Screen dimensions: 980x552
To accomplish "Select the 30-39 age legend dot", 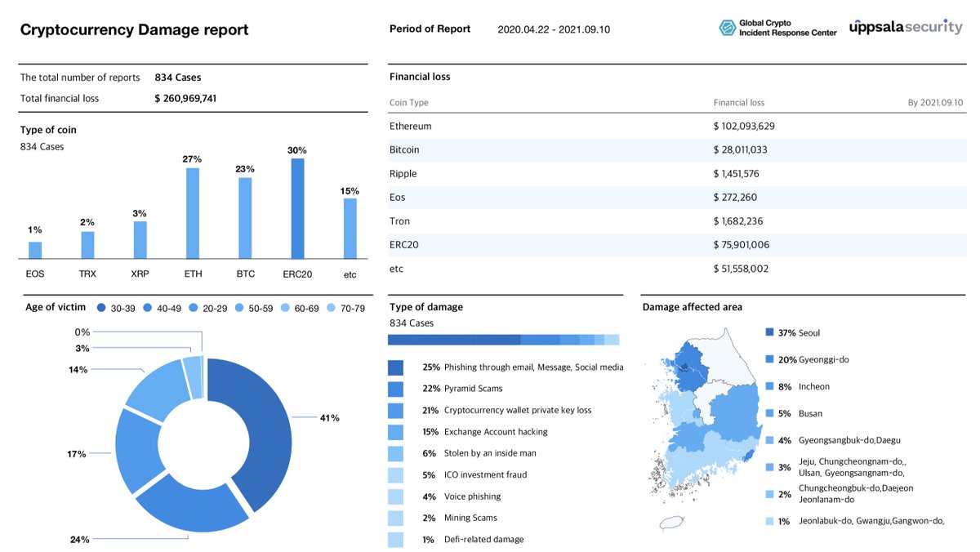I will coord(101,308).
